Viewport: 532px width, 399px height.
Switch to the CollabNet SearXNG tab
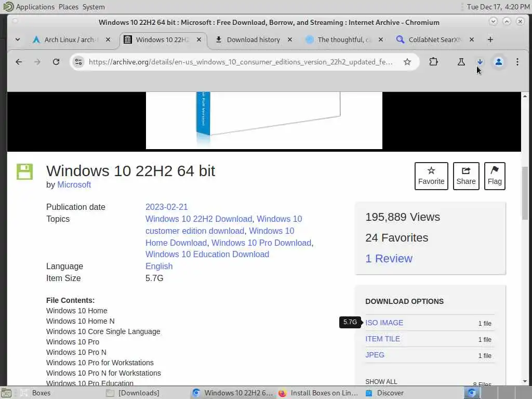tap(434, 39)
